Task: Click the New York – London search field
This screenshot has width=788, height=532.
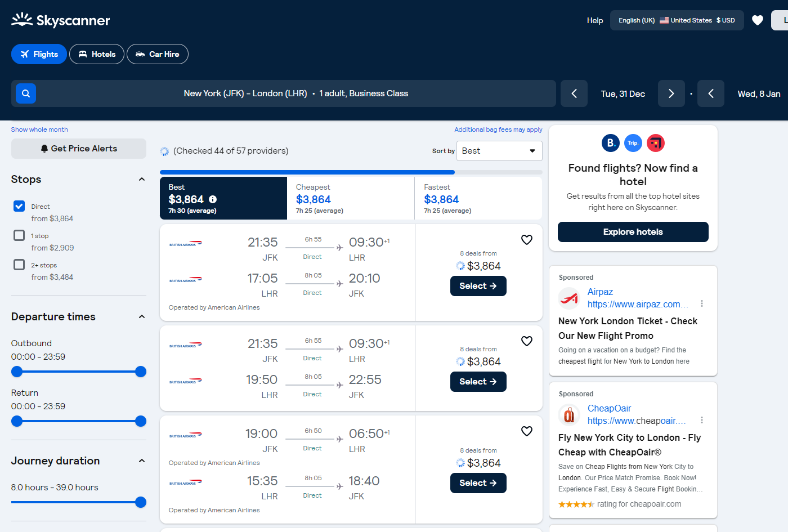Action: [x=284, y=93]
